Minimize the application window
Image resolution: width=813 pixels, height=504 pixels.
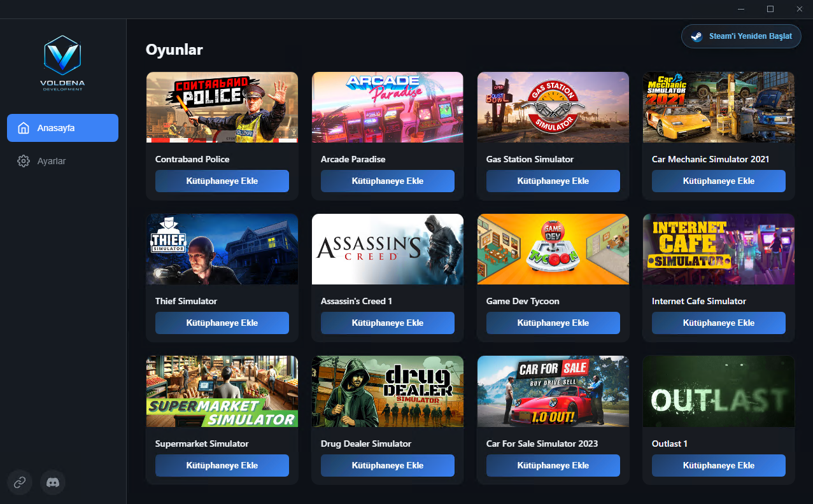click(741, 9)
